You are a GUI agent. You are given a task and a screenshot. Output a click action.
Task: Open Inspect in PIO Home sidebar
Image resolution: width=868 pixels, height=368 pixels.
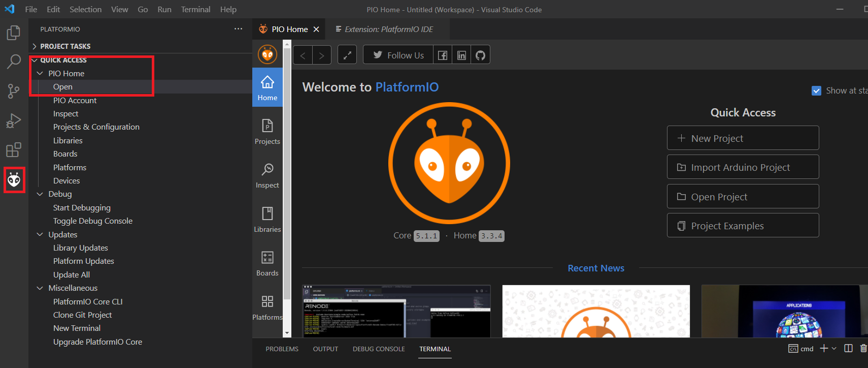coord(268,176)
